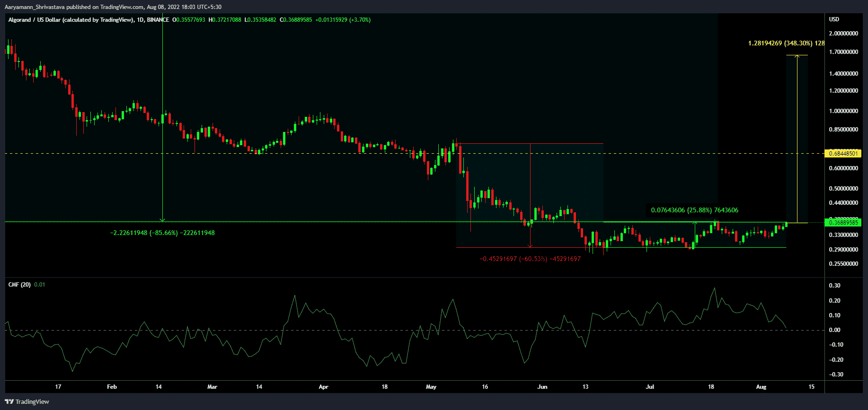868x410 pixels.
Task: Click the published-by header text at top
Action: coord(113,7)
